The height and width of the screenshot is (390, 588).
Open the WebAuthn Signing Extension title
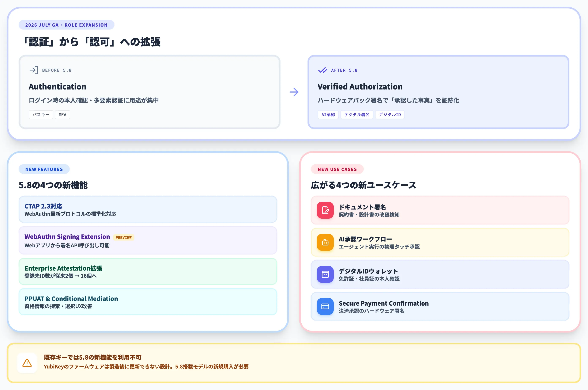coord(67,237)
